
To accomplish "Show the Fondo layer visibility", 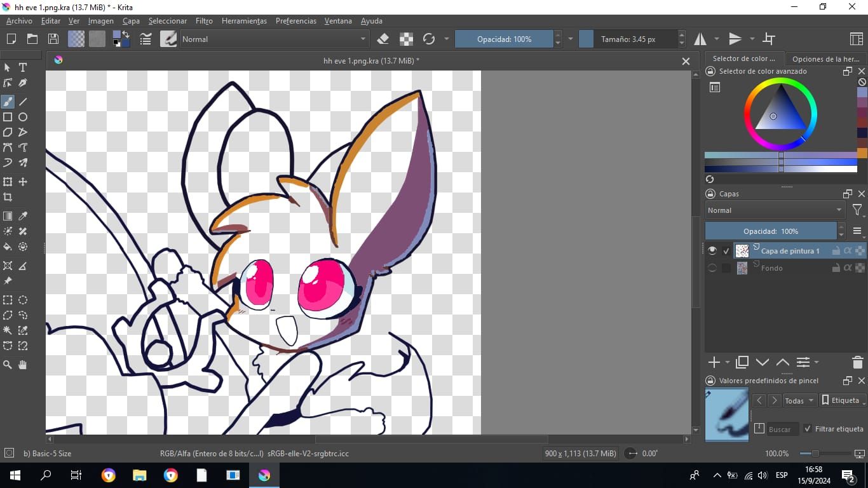I will (x=712, y=268).
